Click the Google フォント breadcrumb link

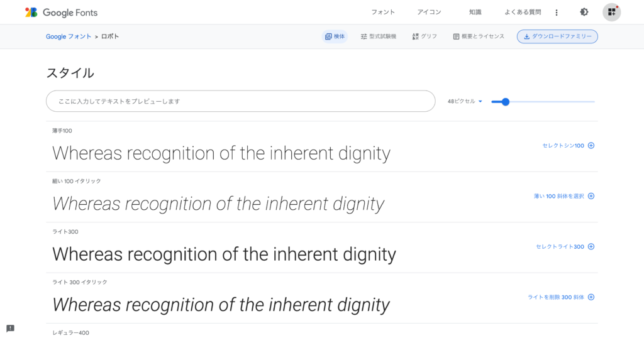pyautogui.click(x=69, y=36)
